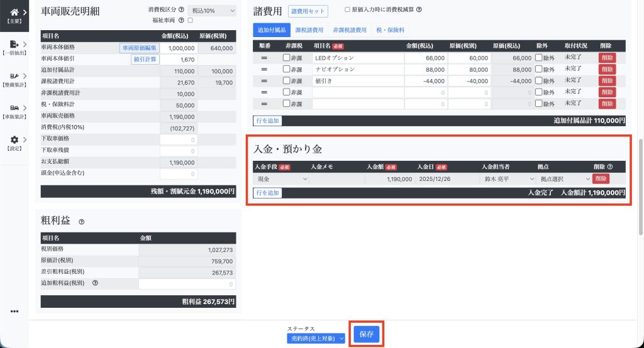Viewport: 644px width, 348px height.
Task: Open the ステータス dropdown showing 売約済
Action: [316, 338]
